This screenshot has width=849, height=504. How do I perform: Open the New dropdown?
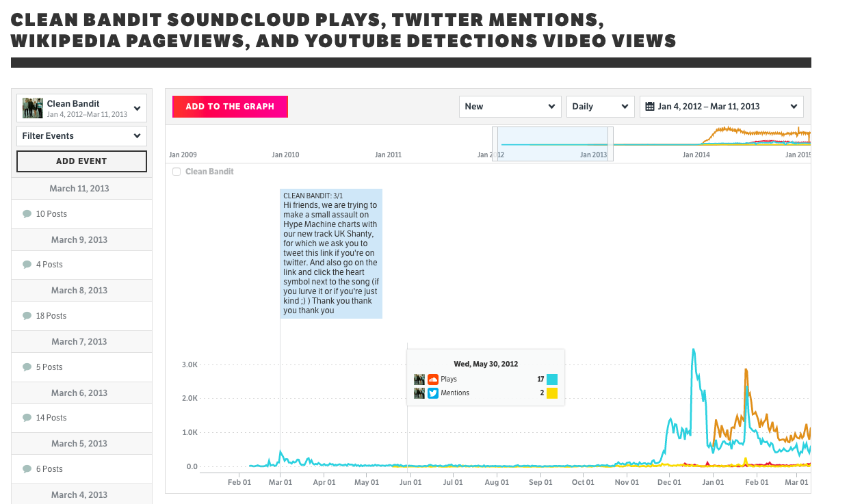coord(510,107)
